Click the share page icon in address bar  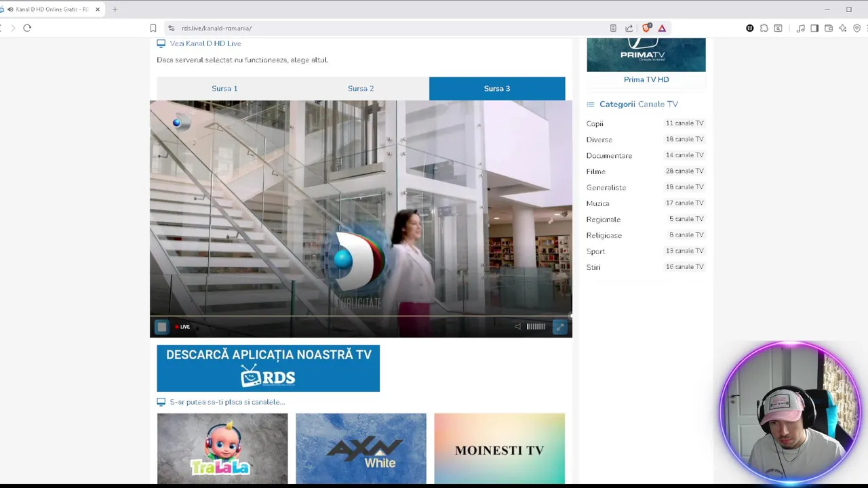[x=629, y=28]
